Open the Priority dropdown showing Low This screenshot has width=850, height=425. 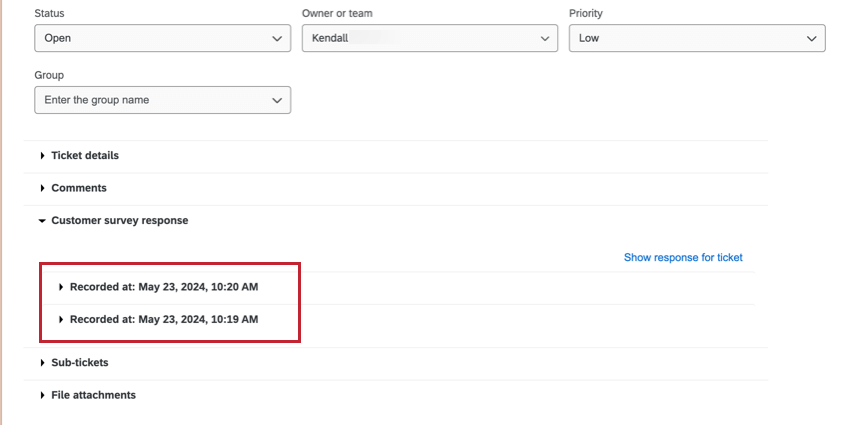[x=697, y=38]
